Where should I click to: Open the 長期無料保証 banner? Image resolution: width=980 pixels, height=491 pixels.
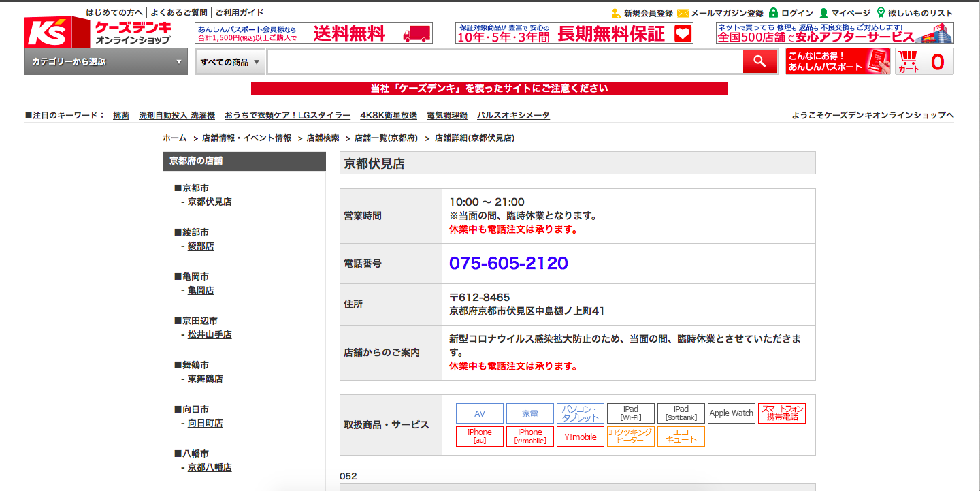click(574, 33)
